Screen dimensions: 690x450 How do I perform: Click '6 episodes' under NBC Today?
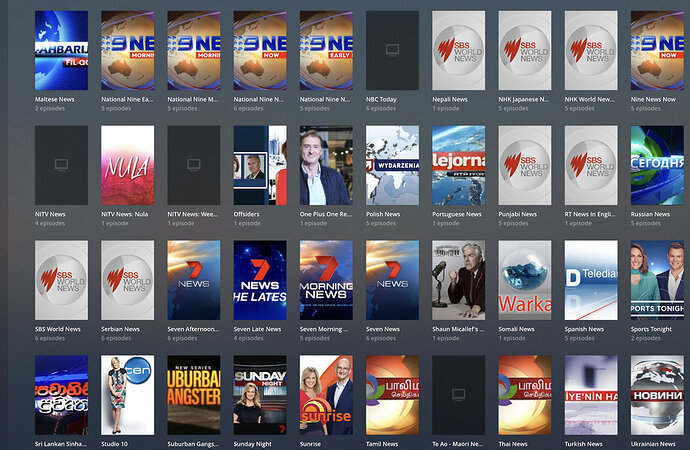click(381, 108)
